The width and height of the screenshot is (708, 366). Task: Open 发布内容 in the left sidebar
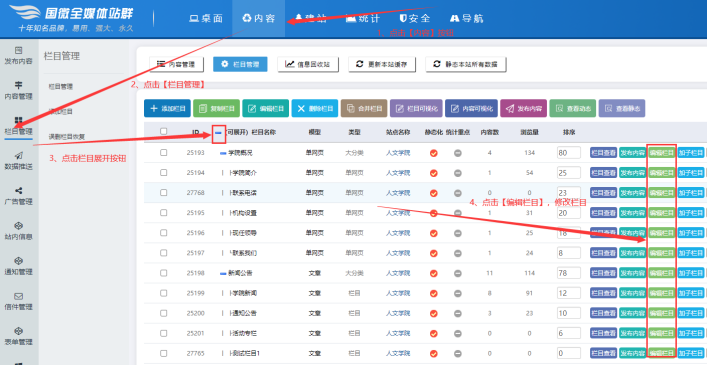(19, 55)
